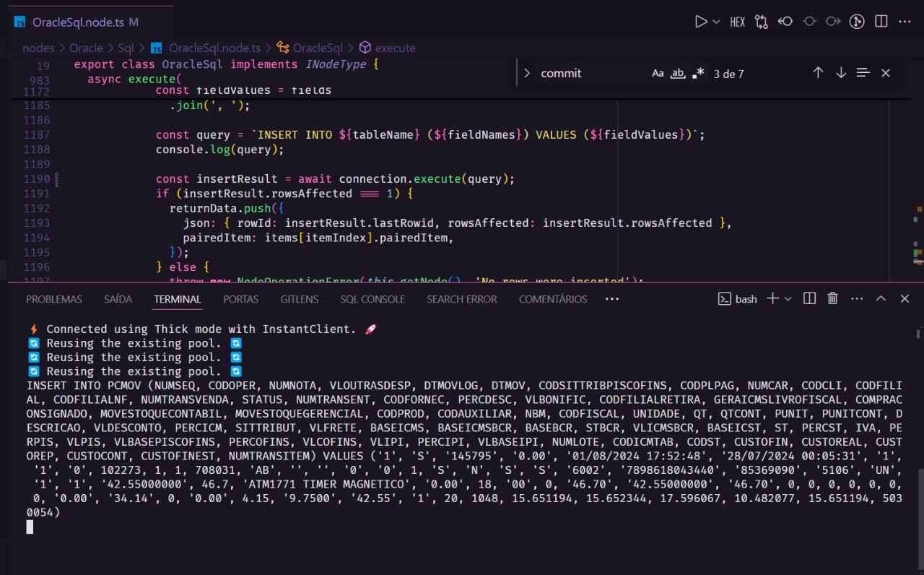Go to next search match arrow
The image size is (924, 575).
point(841,73)
